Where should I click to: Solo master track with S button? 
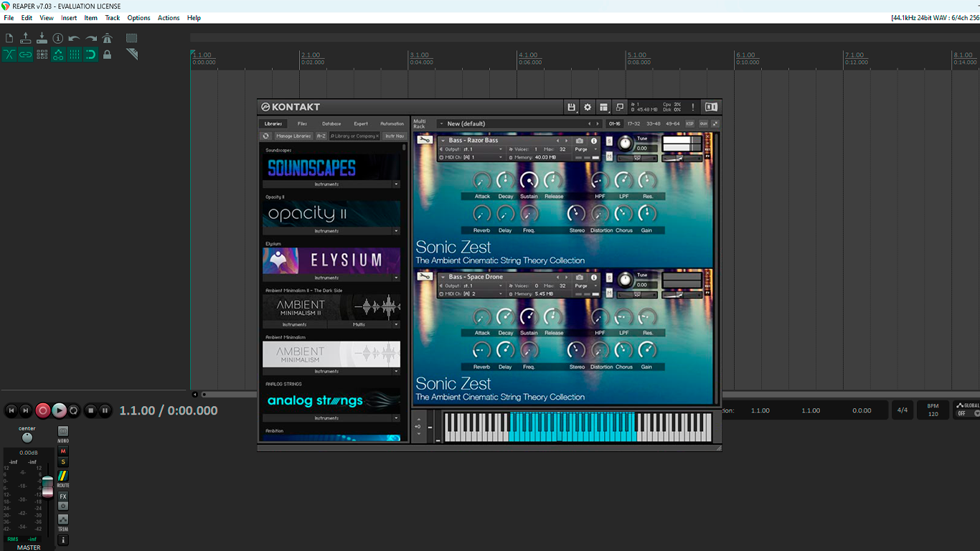(63, 462)
